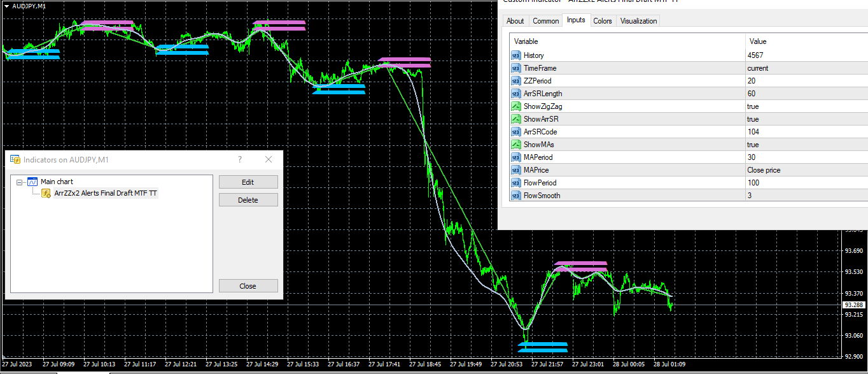The height and width of the screenshot is (374, 868).
Task: Click the MAPeriod variable icon
Action: [516, 157]
